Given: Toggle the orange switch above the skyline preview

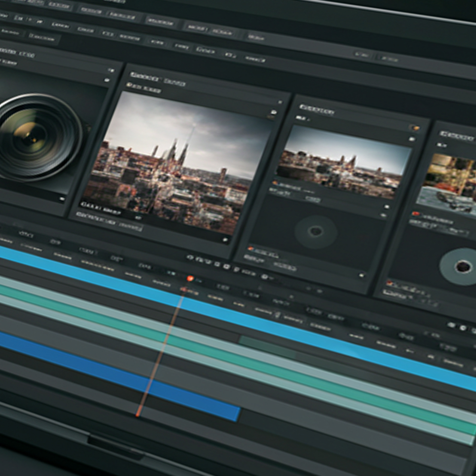Looking at the screenshot, I should pos(415,128).
